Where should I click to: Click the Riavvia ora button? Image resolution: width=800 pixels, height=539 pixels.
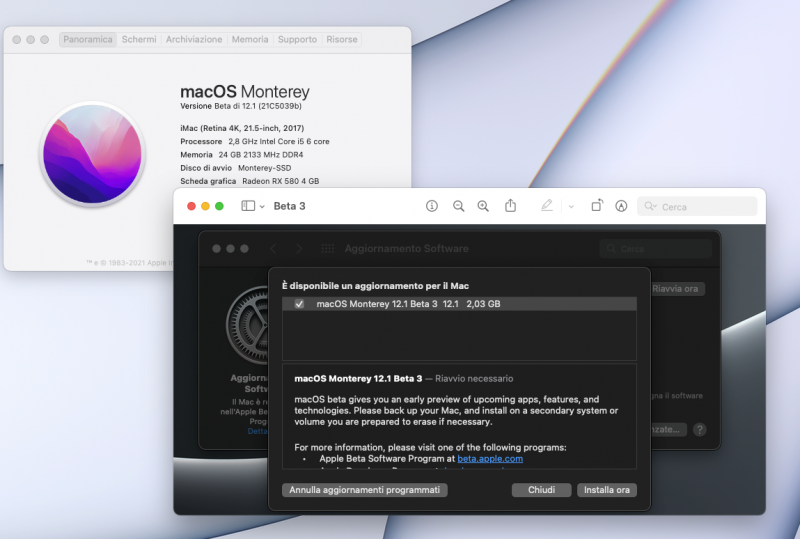[x=678, y=289]
